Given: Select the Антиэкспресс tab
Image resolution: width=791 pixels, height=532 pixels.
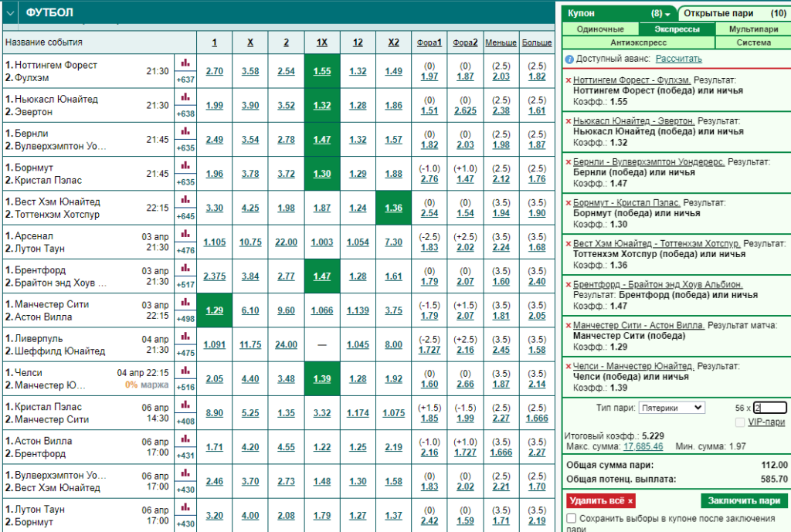Looking at the screenshot, I should click(639, 42).
